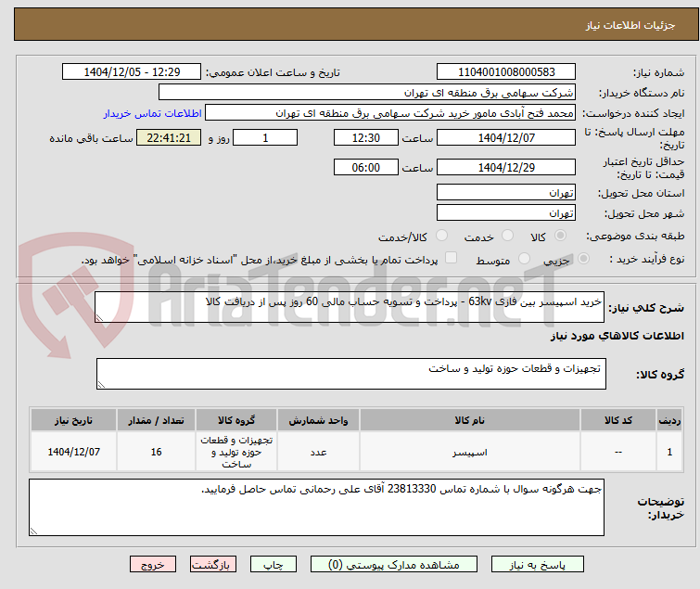Click the 1404/12/07 need date table cell
The image size is (700, 589).
(x=73, y=452)
